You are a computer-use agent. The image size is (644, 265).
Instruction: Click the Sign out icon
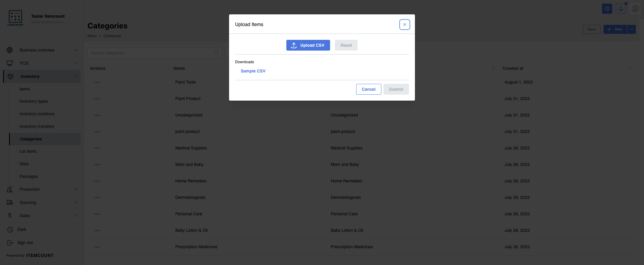10,243
